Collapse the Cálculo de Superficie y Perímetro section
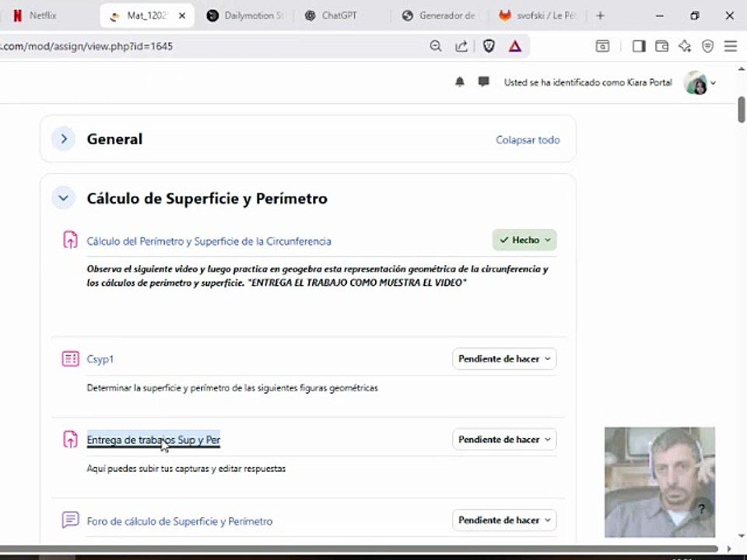Viewport: 747px width, 560px height. tap(63, 198)
